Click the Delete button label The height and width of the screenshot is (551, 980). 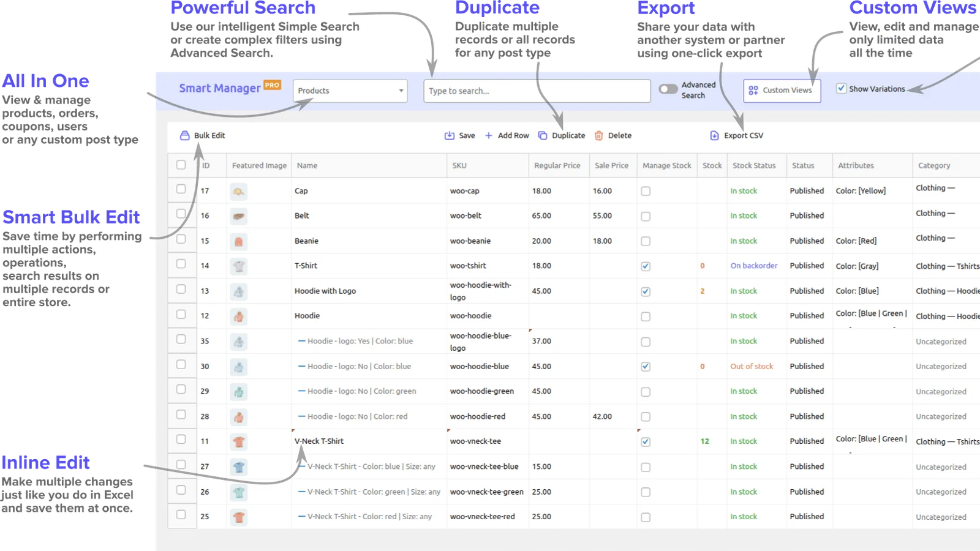click(620, 135)
